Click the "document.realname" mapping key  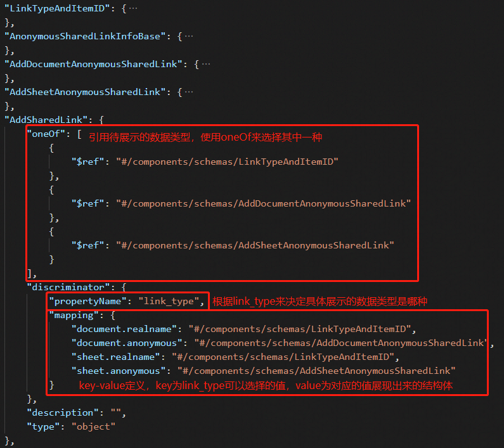(124, 329)
